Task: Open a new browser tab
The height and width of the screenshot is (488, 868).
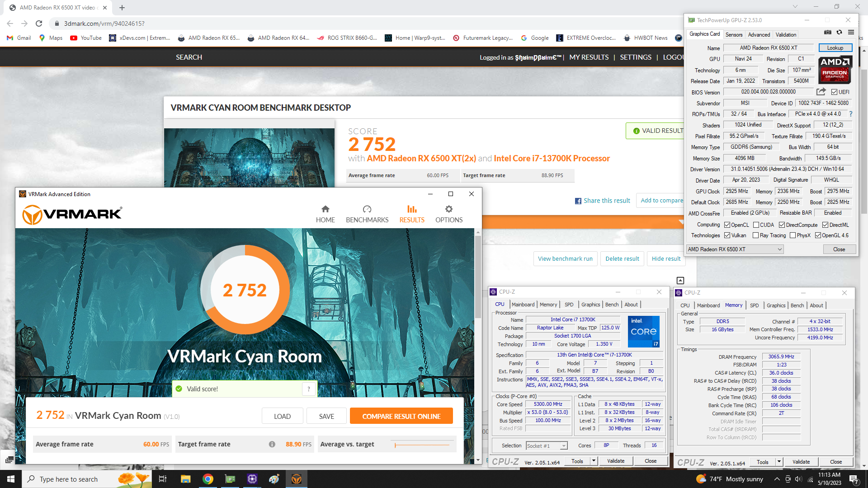Action: 122,8
